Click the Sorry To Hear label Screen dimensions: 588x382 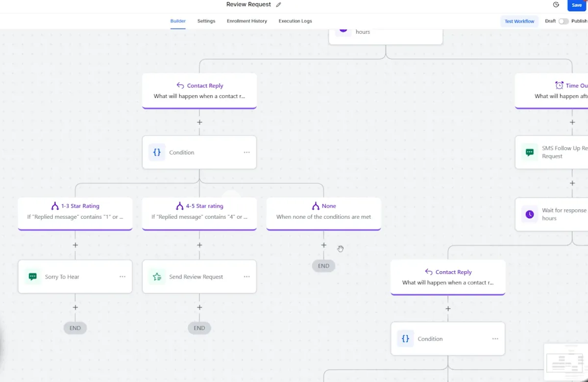point(62,277)
